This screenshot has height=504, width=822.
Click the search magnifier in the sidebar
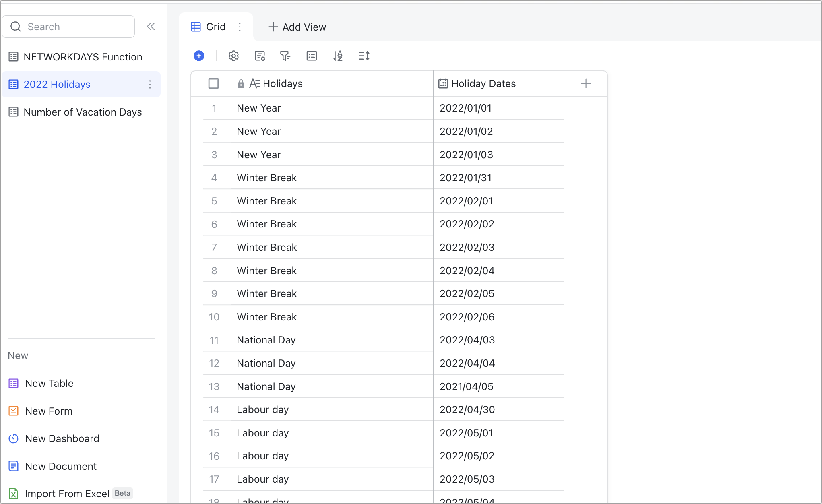pos(16,26)
